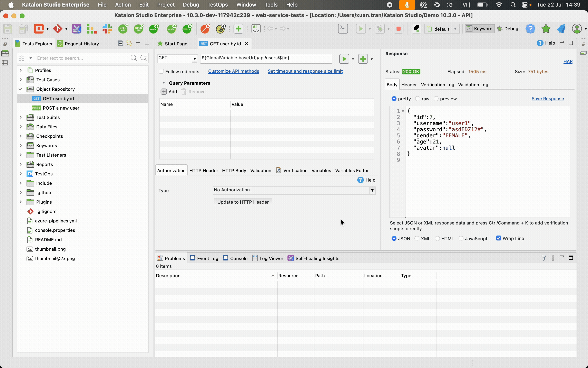Screen dimensions: 588x368
Task: Open the view menu dots in Problems panel
Action: coord(553,258)
